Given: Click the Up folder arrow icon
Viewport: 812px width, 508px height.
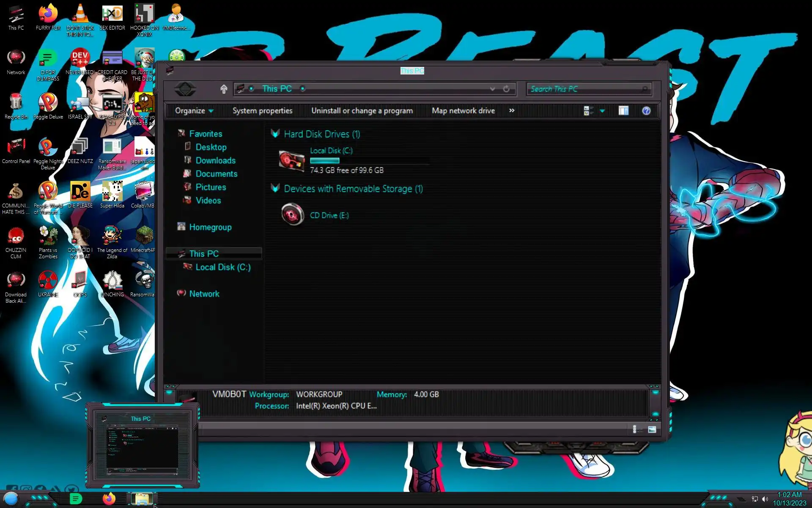Looking at the screenshot, I should 224,89.
